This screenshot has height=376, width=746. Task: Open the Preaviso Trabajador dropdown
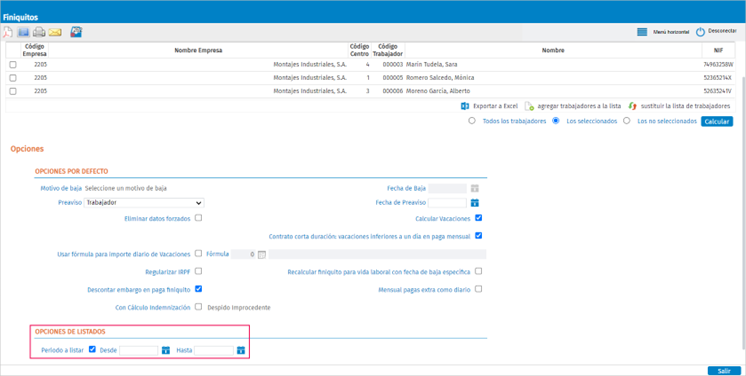click(x=144, y=203)
